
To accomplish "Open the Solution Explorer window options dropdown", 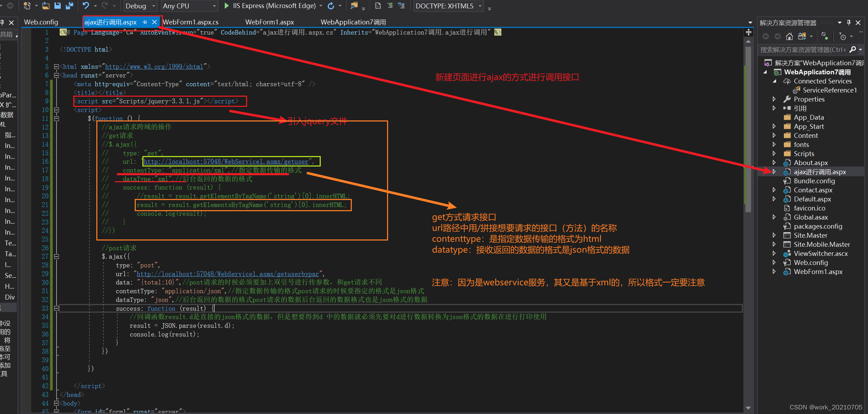I will click(x=840, y=23).
